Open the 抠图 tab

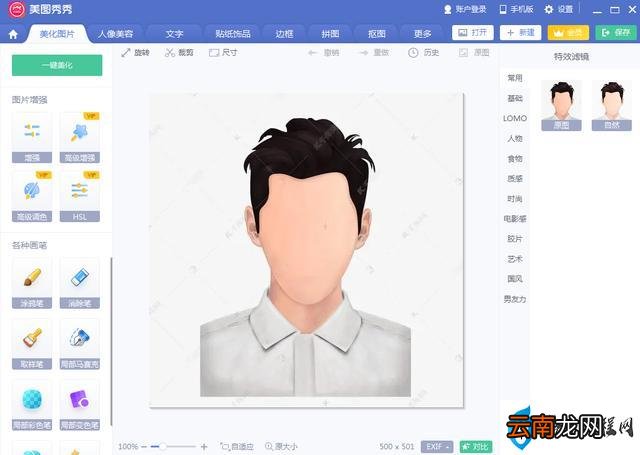(x=376, y=34)
